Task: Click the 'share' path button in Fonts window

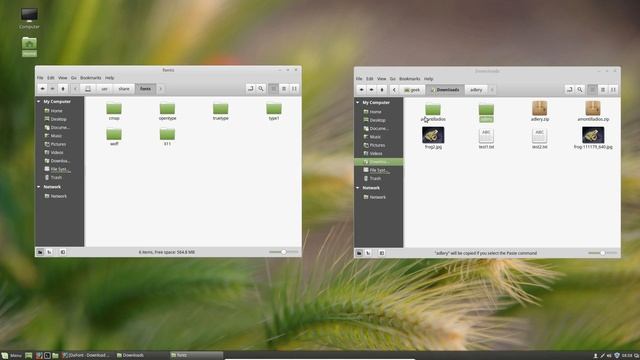Action: tap(124, 89)
